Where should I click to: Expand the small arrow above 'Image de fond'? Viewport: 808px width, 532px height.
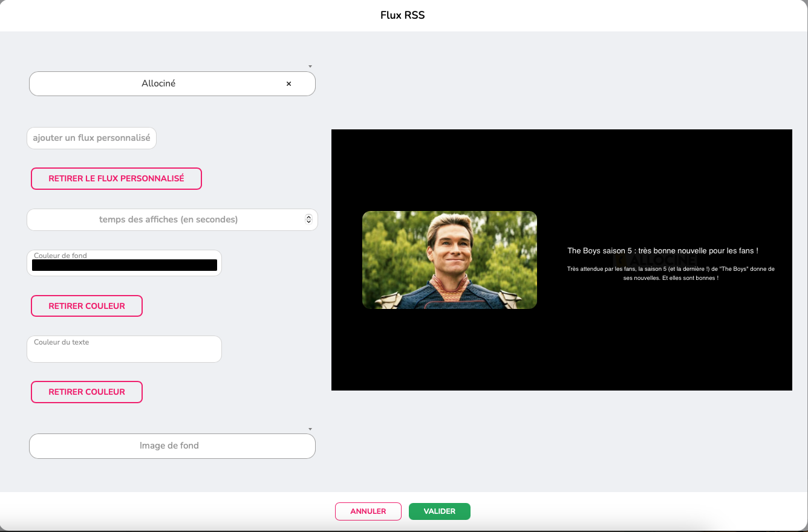coord(310,429)
